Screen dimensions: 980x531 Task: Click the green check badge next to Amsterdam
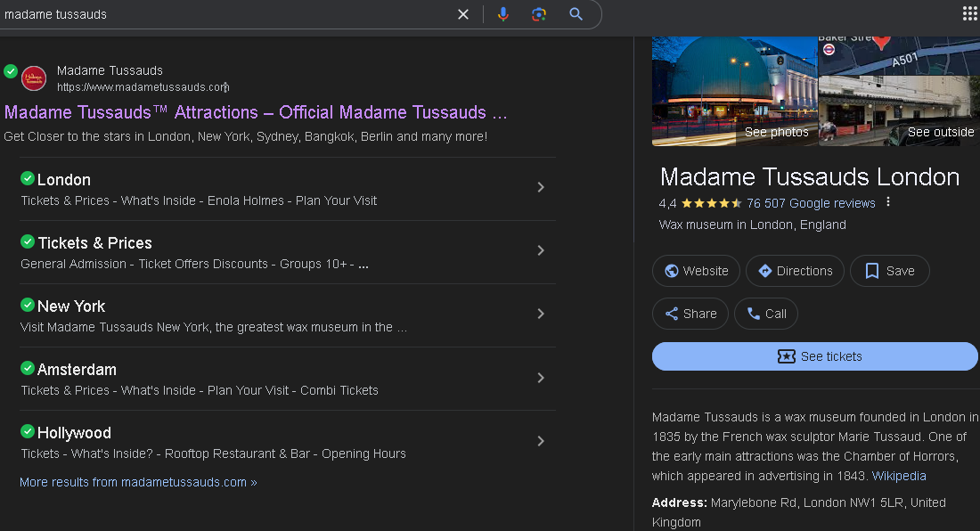[x=28, y=369]
